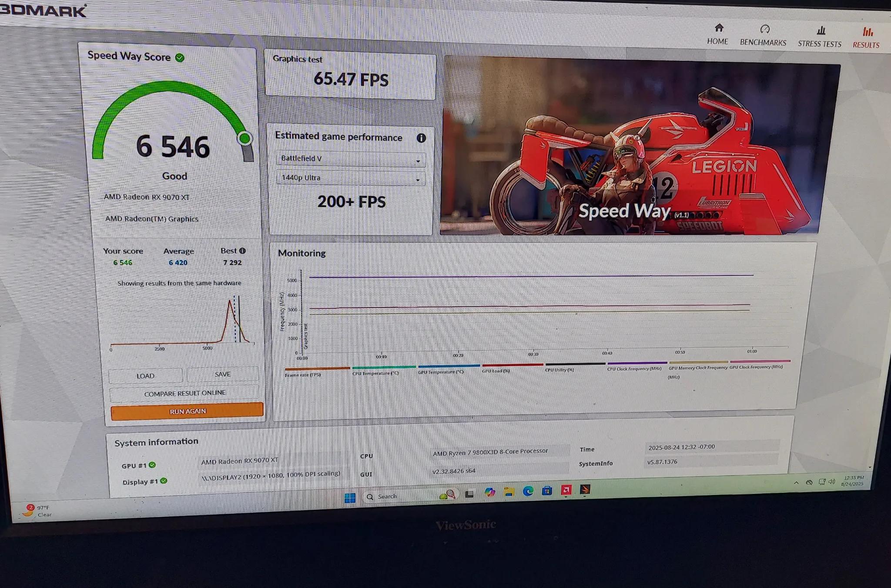The width and height of the screenshot is (891, 588).
Task: Open Copilot from the taskbar
Action: pyautogui.click(x=490, y=492)
